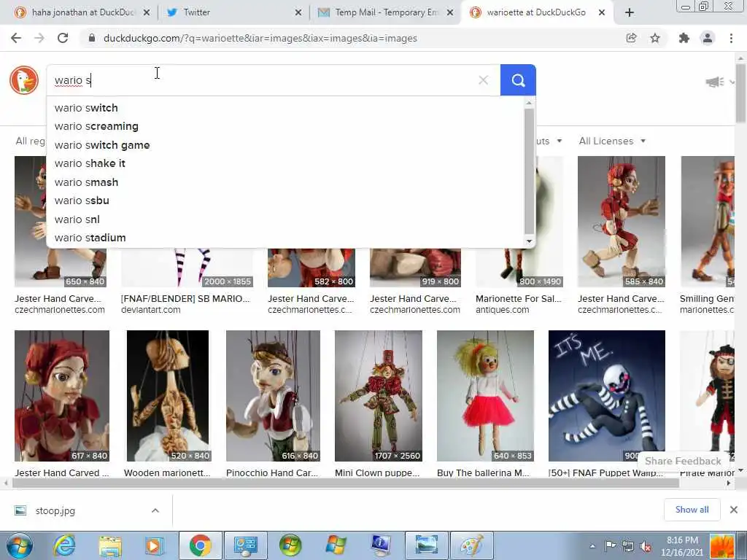Open File Explorer from taskbar

tap(110, 545)
